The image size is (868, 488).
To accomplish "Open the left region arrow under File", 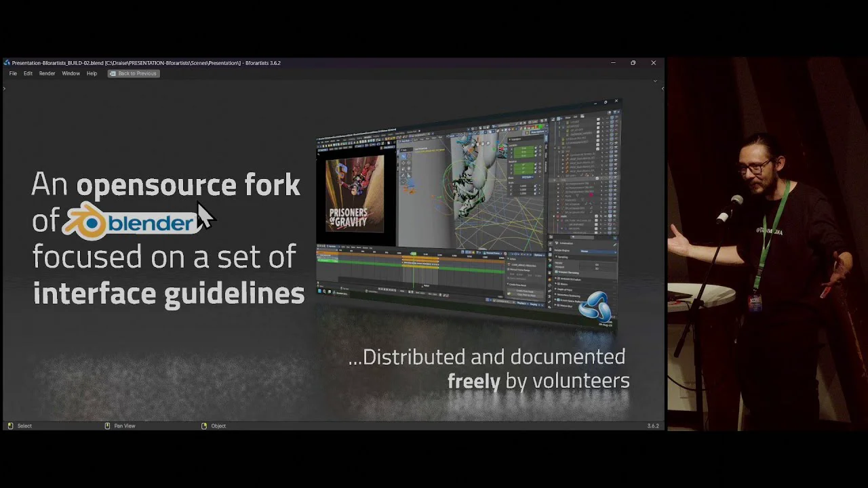I will 4,88.
